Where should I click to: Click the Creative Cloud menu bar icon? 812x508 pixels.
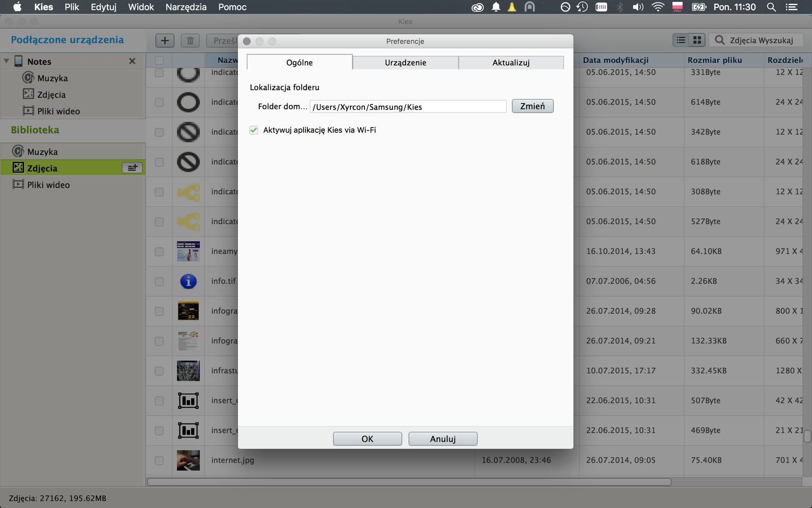coord(477,7)
